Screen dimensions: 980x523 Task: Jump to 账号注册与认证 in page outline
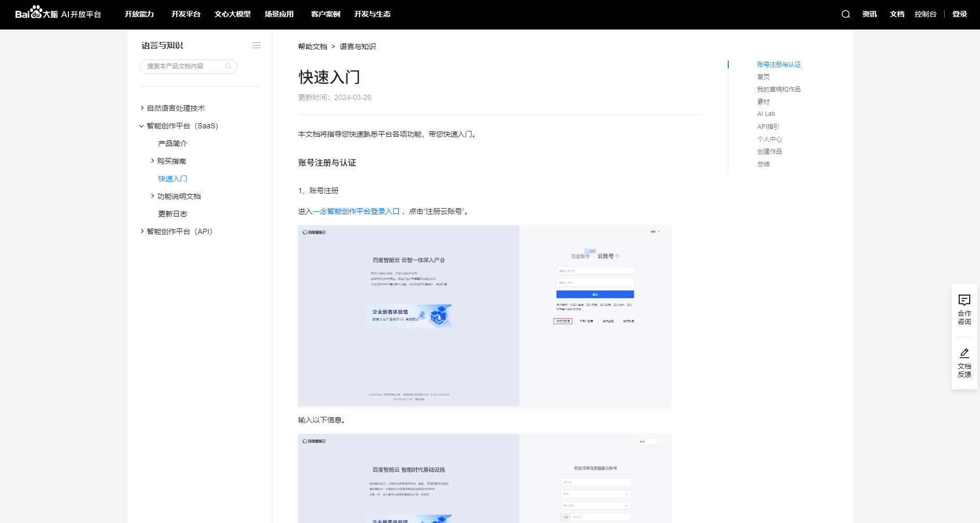[779, 65]
